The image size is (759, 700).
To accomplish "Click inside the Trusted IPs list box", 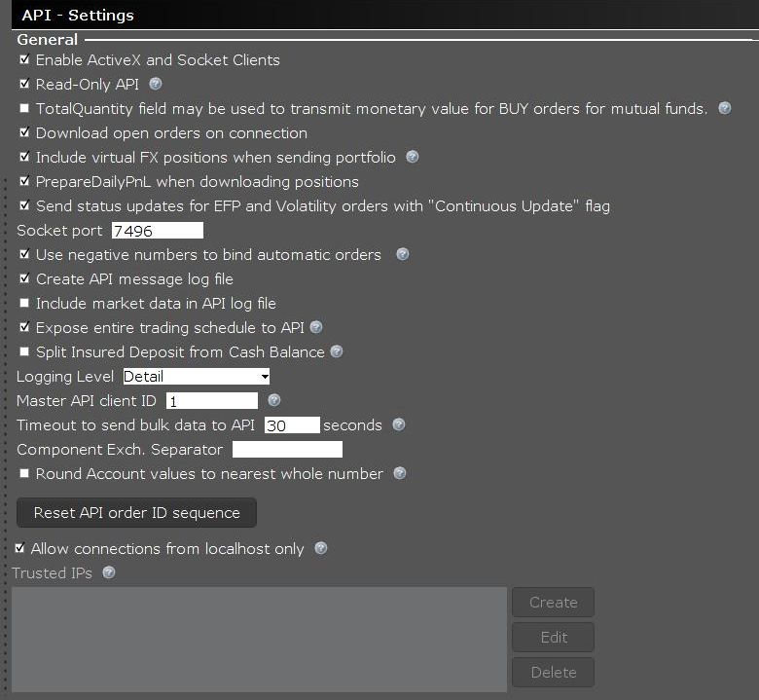I will (259, 640).
